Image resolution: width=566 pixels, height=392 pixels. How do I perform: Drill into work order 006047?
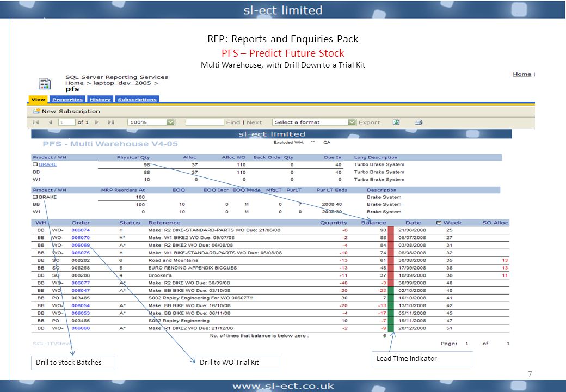click(81, 290)
